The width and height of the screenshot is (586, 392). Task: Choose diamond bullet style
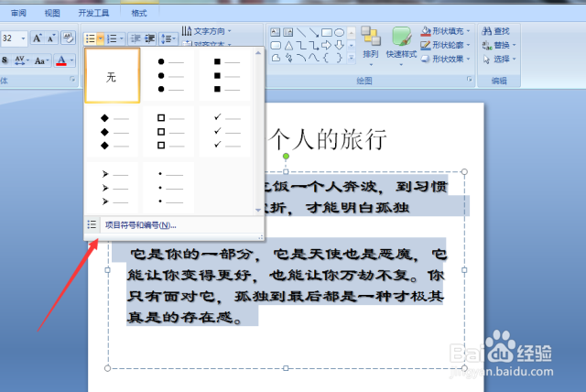click(x=112, y=132)
